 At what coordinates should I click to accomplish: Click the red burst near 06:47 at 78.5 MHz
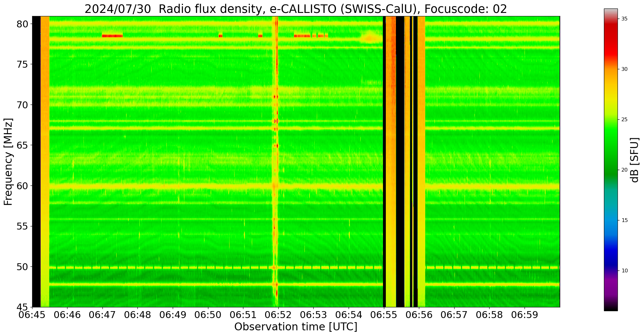point(112,36)
